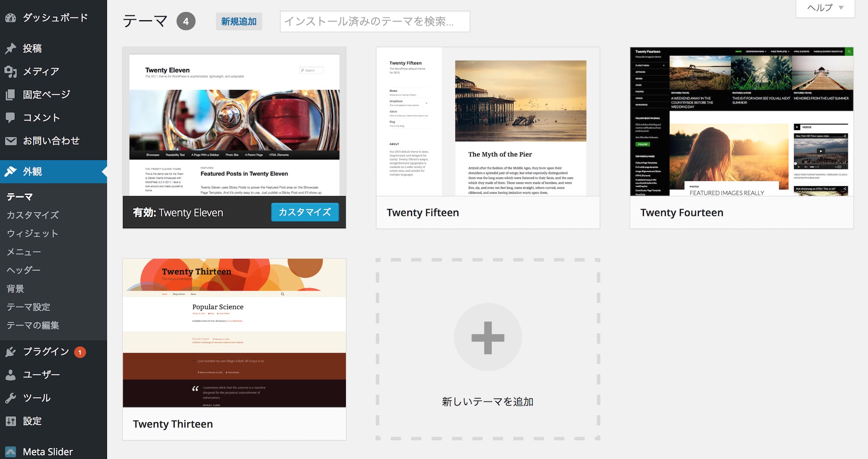Click the envelope icon for お問い合わせ
The image size is (868, 459).
point(10,141)
